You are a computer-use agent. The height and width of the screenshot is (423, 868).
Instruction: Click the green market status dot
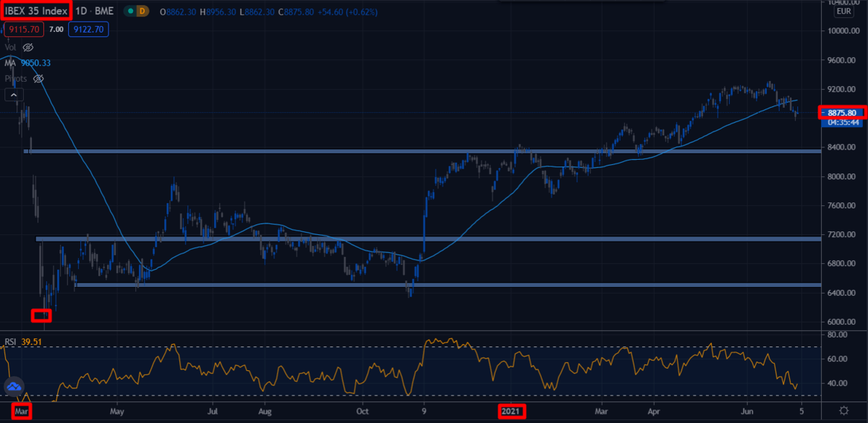tap(128, 12)
